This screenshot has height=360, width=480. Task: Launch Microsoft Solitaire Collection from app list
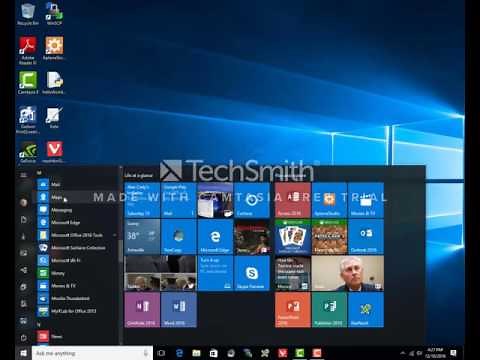click(x=77, y=248)
